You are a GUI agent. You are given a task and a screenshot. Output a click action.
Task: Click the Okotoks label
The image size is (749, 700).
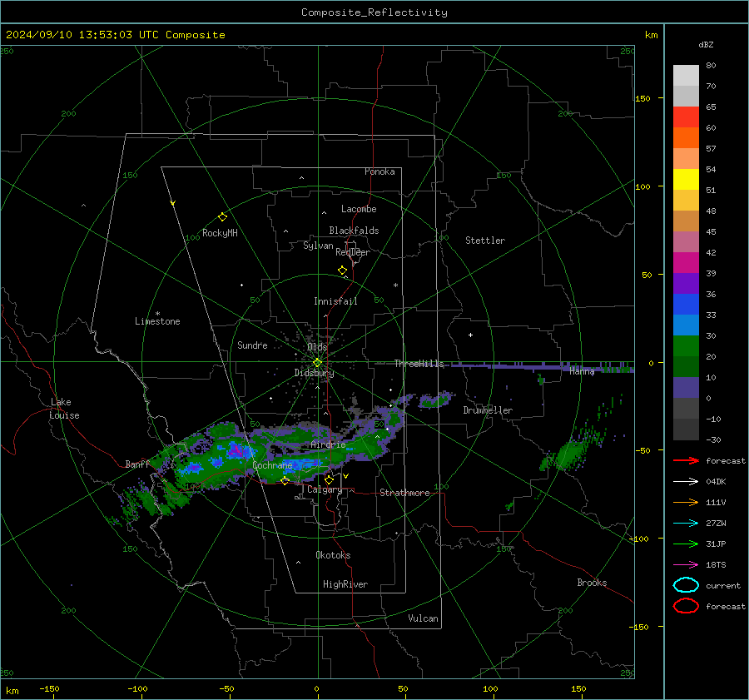point(333,555)
